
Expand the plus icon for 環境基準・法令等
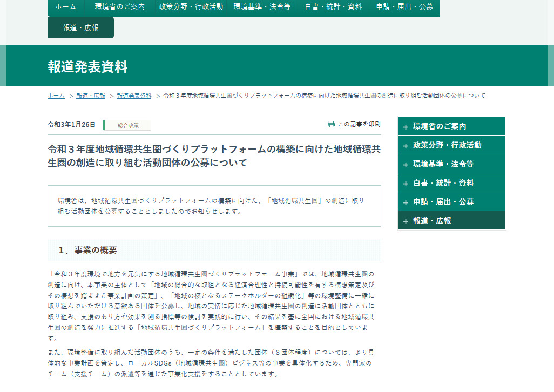(x=406, y=165)
